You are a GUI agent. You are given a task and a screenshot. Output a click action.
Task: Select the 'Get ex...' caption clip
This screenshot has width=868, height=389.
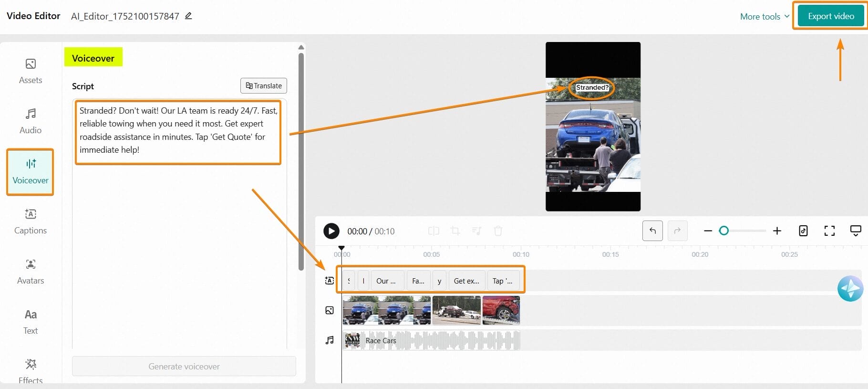(x=466, y=281)
